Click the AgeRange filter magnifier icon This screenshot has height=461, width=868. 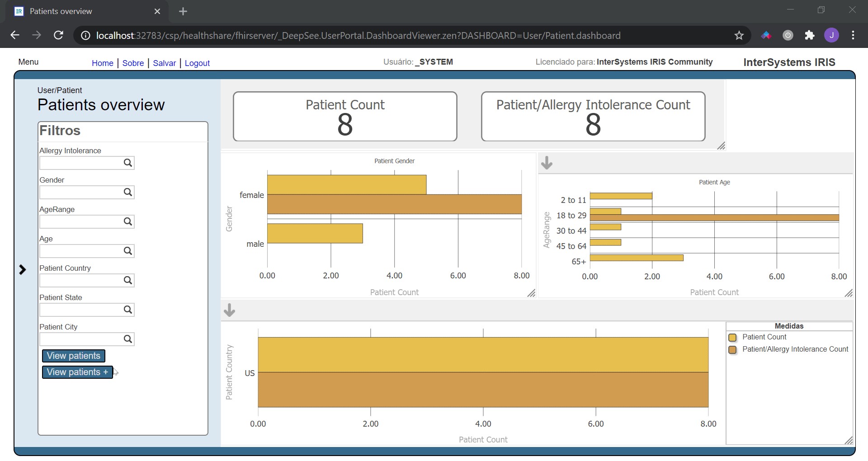point(128,221)
